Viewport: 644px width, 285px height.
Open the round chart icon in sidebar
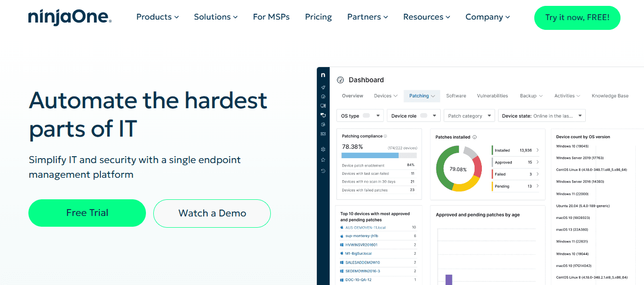point(323,124)
